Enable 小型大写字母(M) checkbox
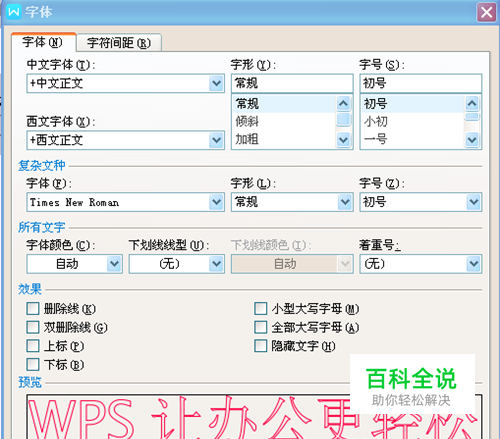 coord(261,309)
